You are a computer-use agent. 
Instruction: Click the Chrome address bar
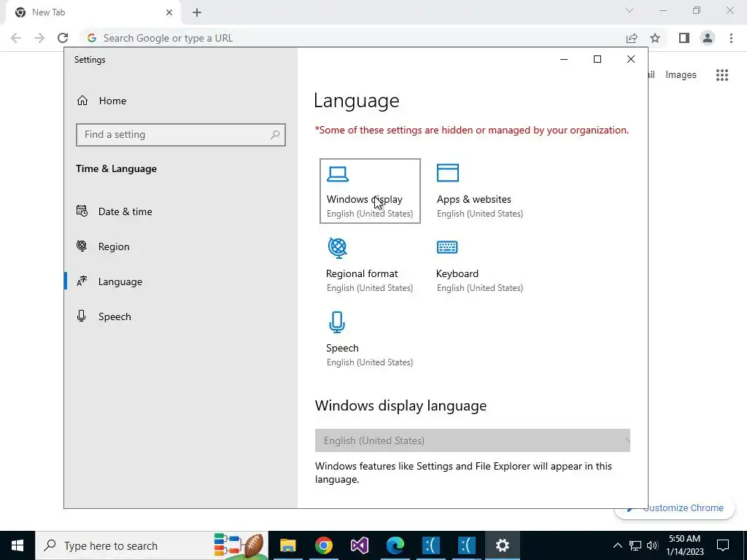[352, 38]
